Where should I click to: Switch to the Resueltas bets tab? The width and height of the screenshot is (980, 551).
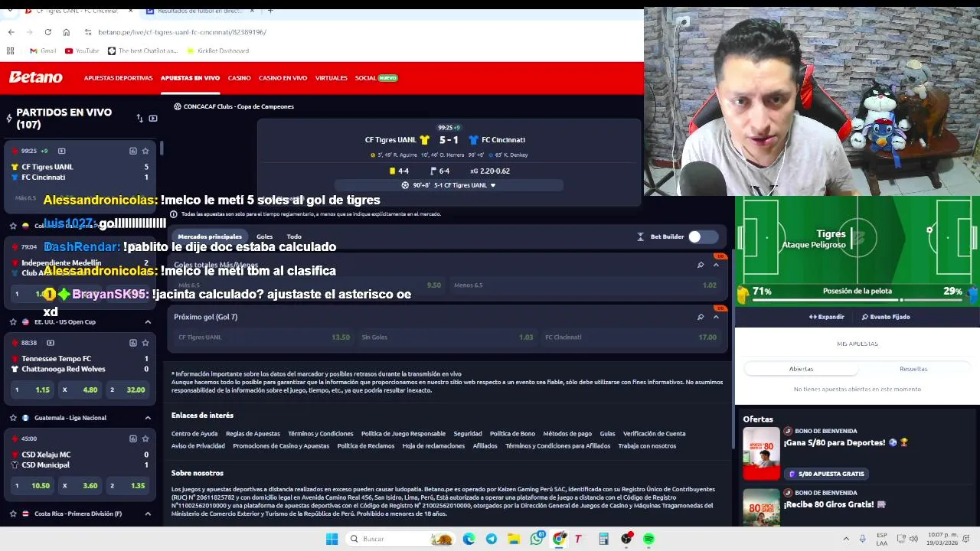(x=913, y=369)
